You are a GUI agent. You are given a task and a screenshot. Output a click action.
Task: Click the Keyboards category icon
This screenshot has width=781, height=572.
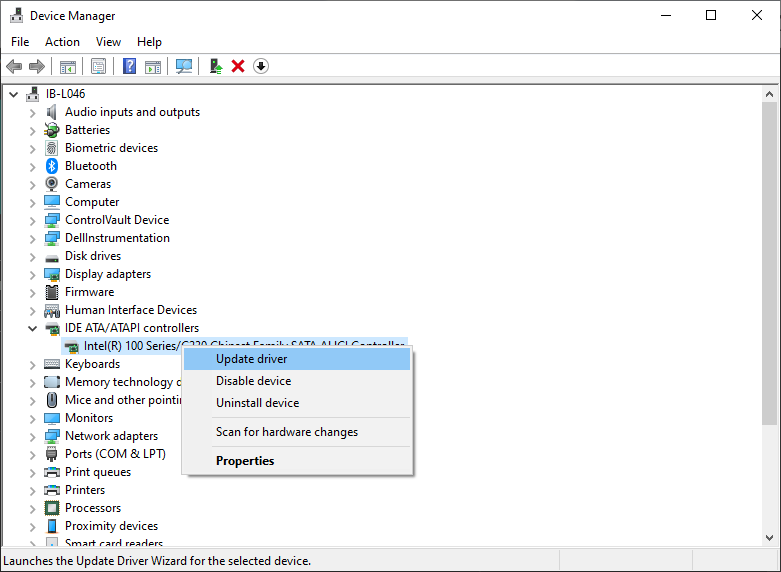point(52,364)
